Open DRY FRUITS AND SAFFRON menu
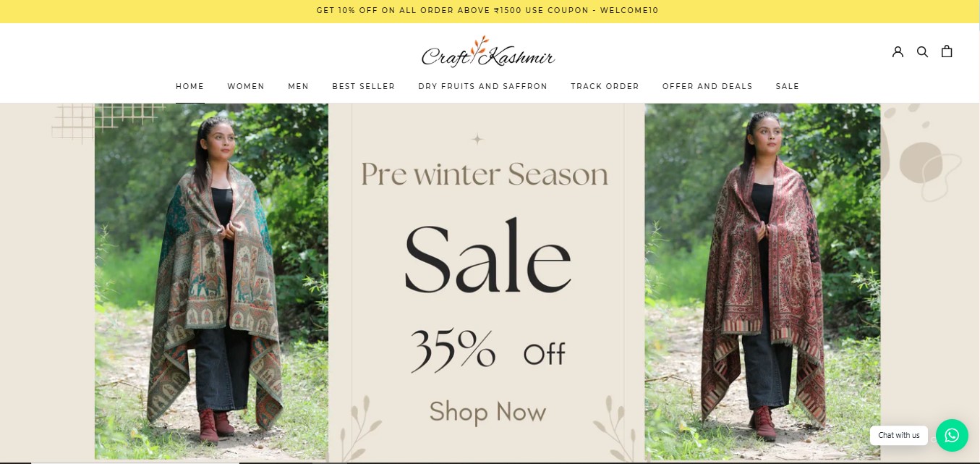This screenshot has height=464, width=980. [483, 86]
